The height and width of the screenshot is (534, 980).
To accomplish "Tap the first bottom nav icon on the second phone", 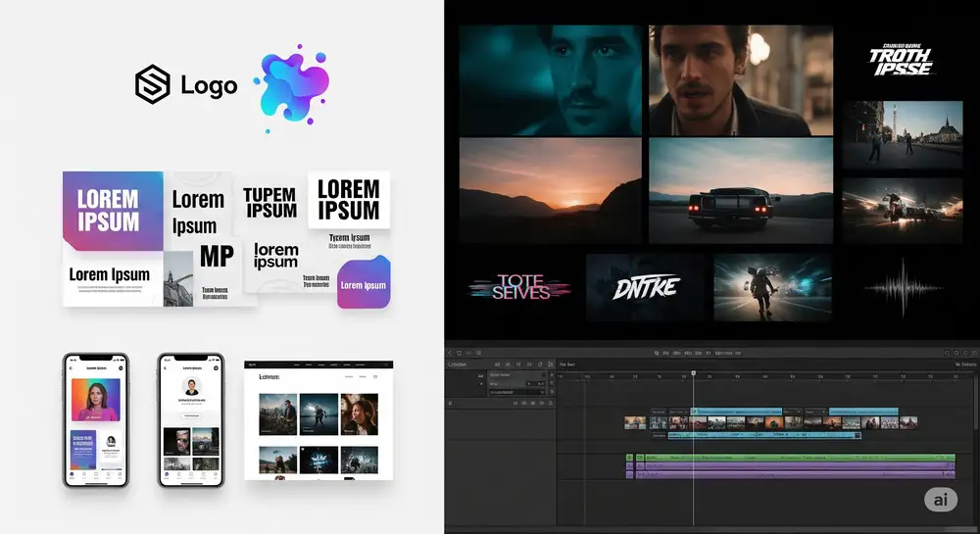I will point(167,475).
